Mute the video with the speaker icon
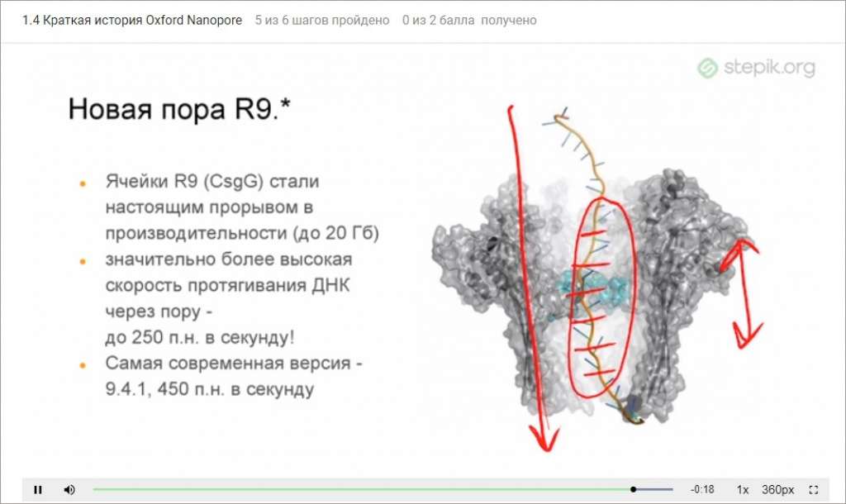 pos(69,489)
